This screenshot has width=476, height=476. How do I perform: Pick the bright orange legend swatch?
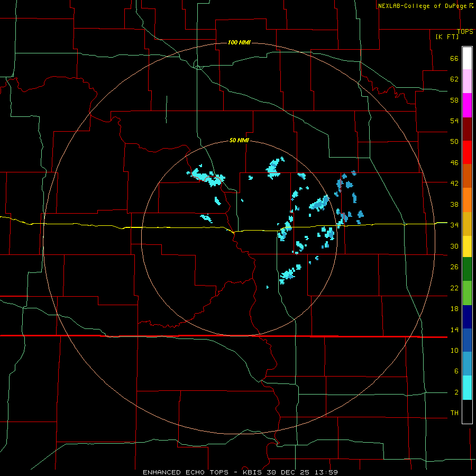click(x=467, y=200)
